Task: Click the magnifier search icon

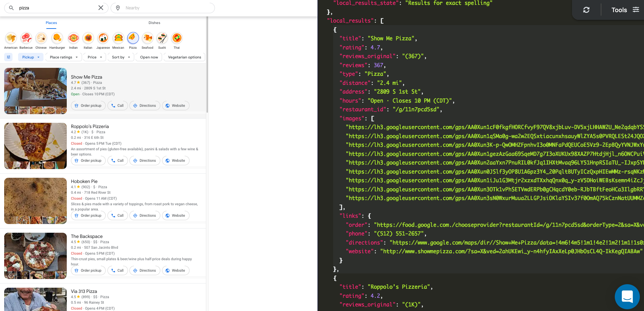Action: pos(11,8)
